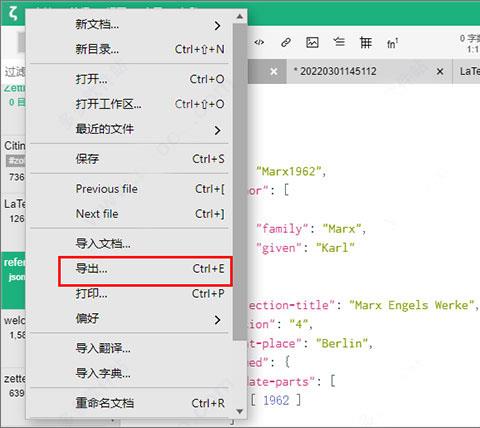Click the insert image icon
Viewport: 480px width, 428px height.
click(x=312, y=42)
